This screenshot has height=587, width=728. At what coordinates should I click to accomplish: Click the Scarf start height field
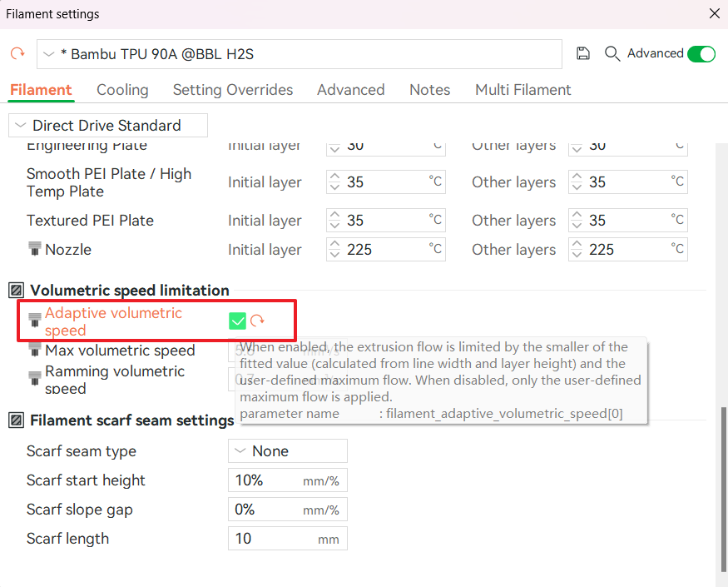point(287,480)
